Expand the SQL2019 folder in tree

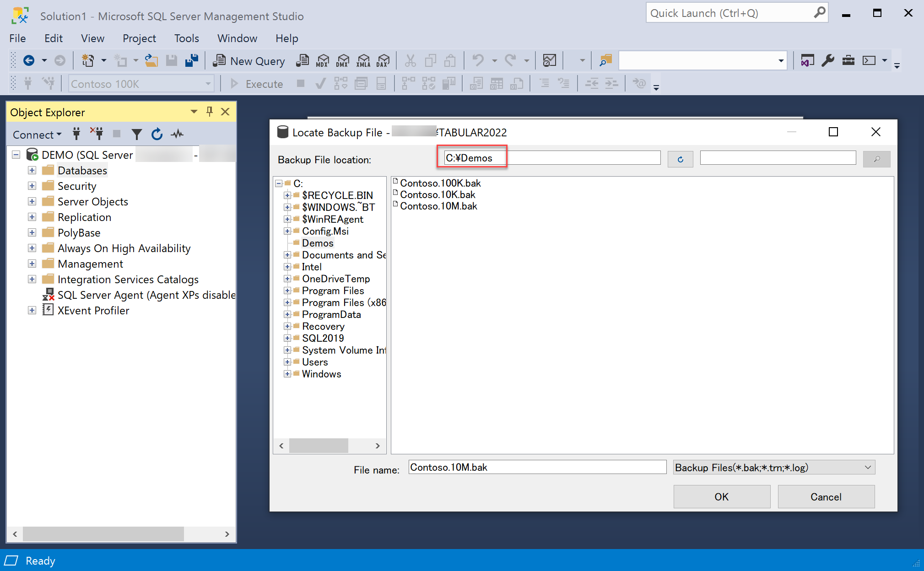287,338
